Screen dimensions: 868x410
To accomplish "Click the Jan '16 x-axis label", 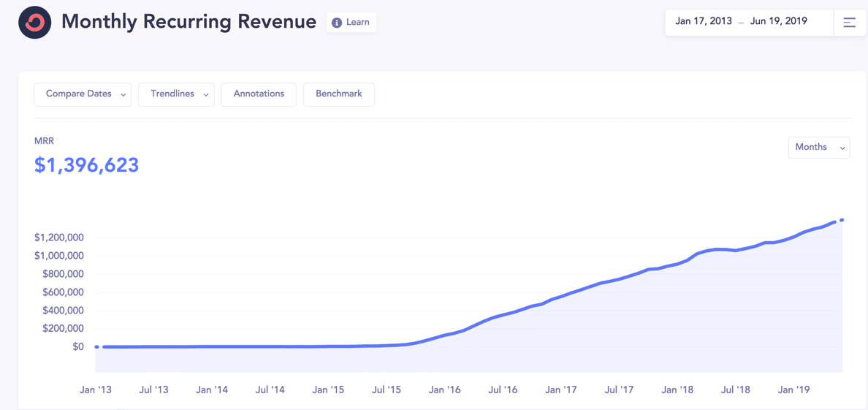I will tap(444, 390).
